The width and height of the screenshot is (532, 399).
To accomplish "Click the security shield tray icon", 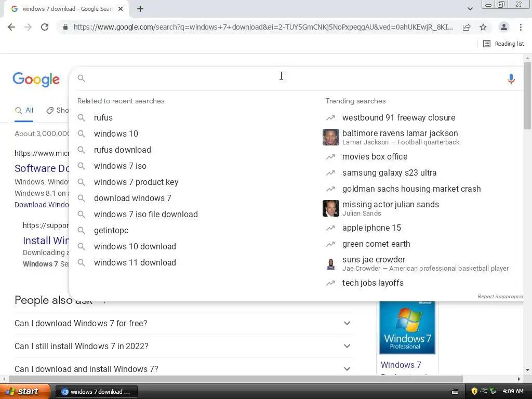I will (474, 391).
